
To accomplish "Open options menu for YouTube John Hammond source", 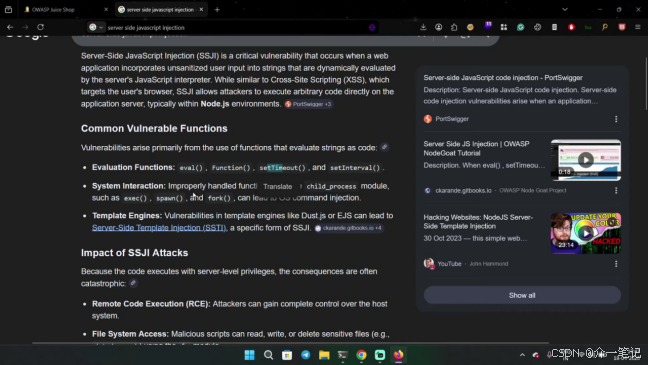I will click(x=616, y=264).
